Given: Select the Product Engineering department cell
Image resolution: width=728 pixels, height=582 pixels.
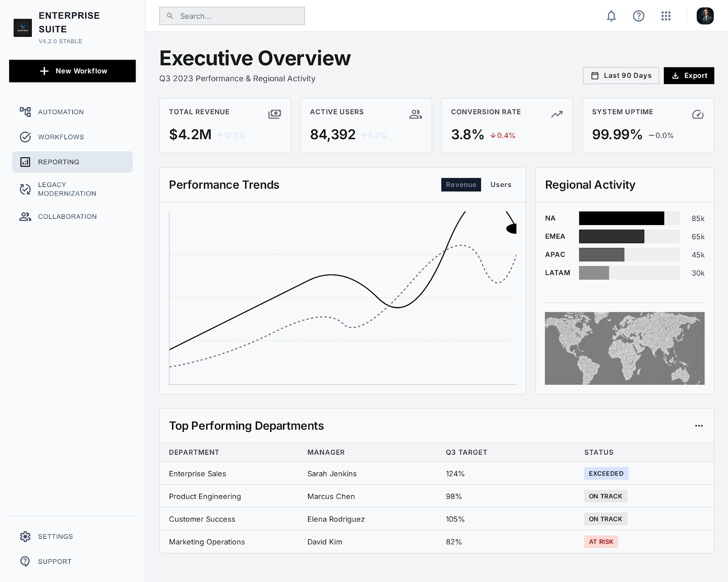Looking at the screenshot, I should tap(205, 497).
